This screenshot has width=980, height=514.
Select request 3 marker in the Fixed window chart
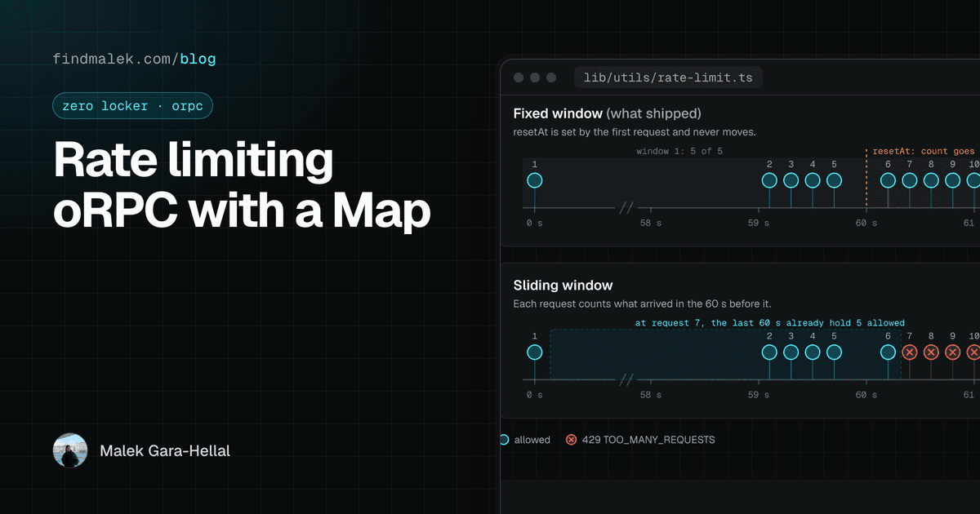pyautogui.click(x=791, y=180)
